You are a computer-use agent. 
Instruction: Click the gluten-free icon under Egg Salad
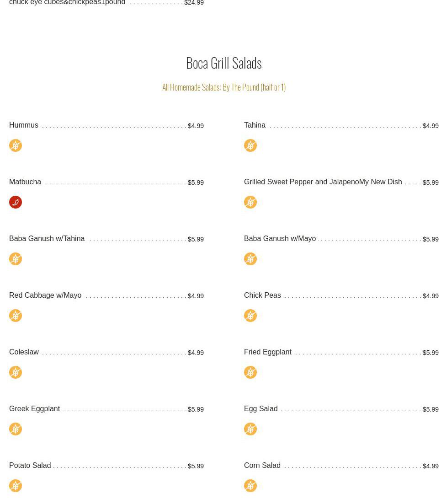[x=250, y=429]
